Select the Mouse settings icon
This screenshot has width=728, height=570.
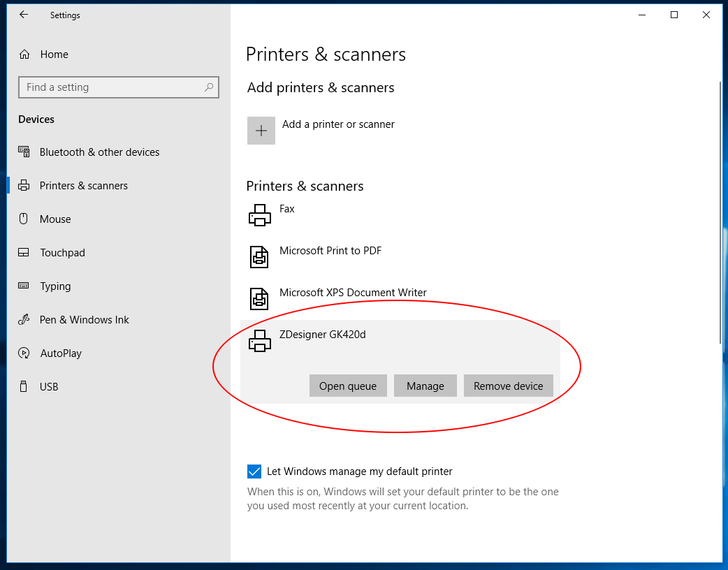point(25,219)
